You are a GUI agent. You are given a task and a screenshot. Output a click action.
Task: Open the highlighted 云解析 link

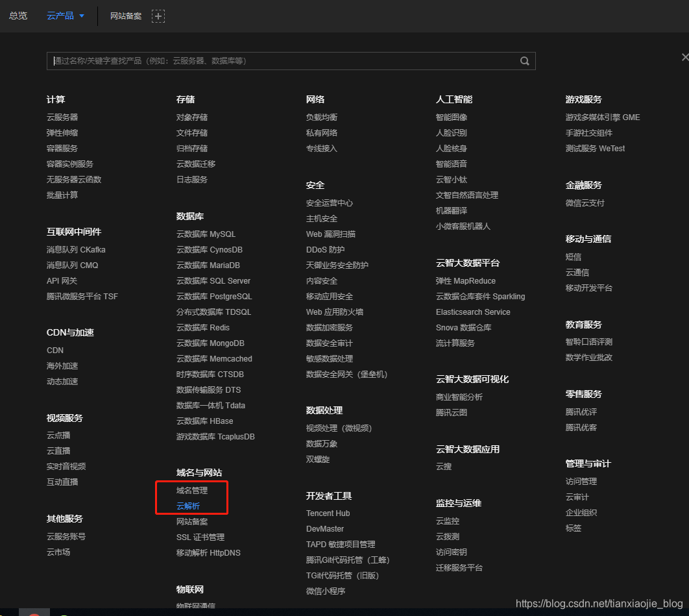(x=188, y=506)
